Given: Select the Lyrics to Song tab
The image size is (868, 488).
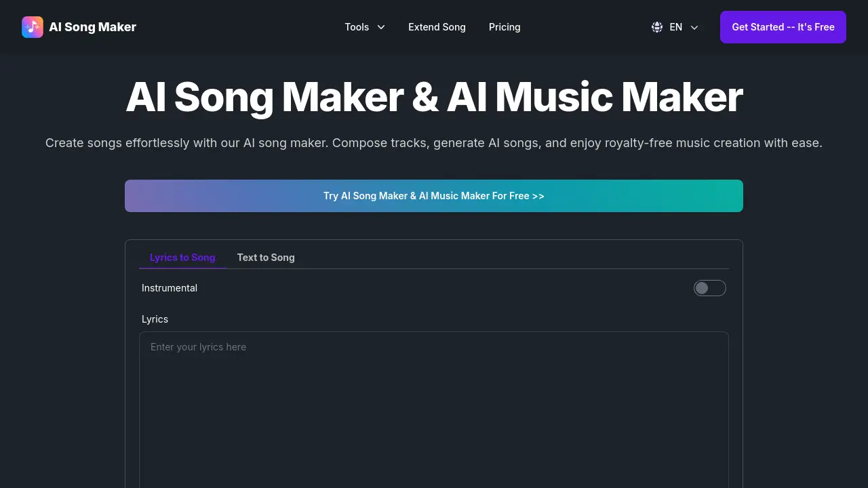Looking at the screenshot, I should click(182, 258).
